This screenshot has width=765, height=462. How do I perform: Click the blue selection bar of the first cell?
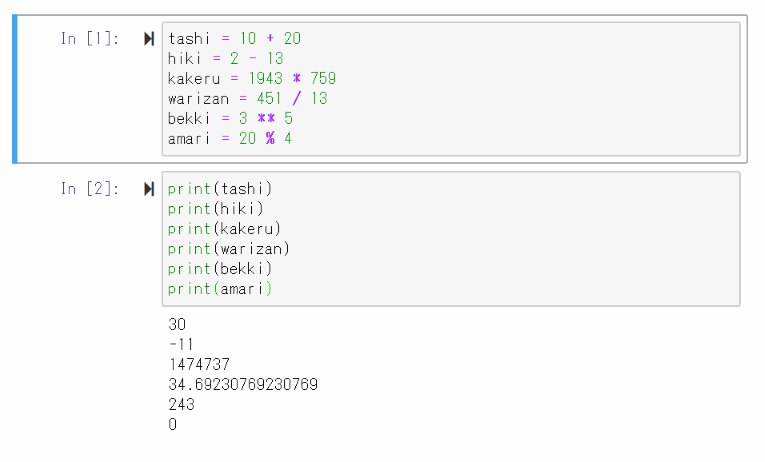point(15,89)
